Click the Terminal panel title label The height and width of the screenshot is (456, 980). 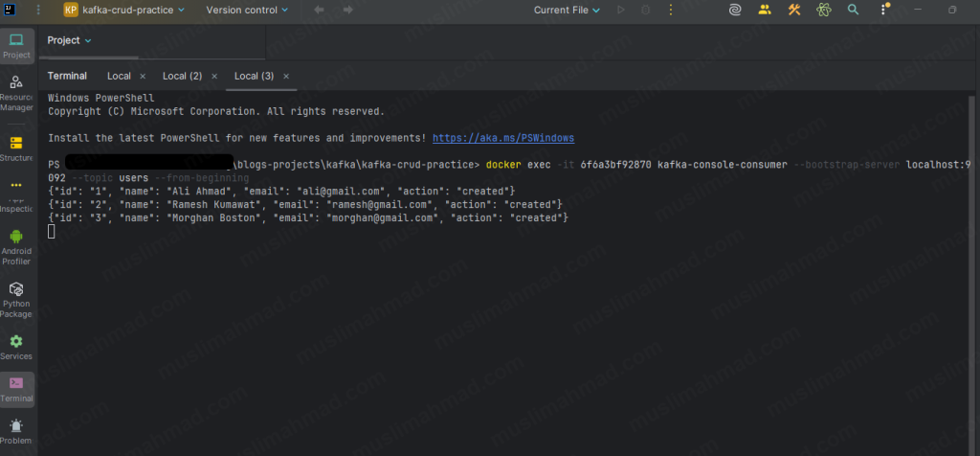click(x=68, y=76)
